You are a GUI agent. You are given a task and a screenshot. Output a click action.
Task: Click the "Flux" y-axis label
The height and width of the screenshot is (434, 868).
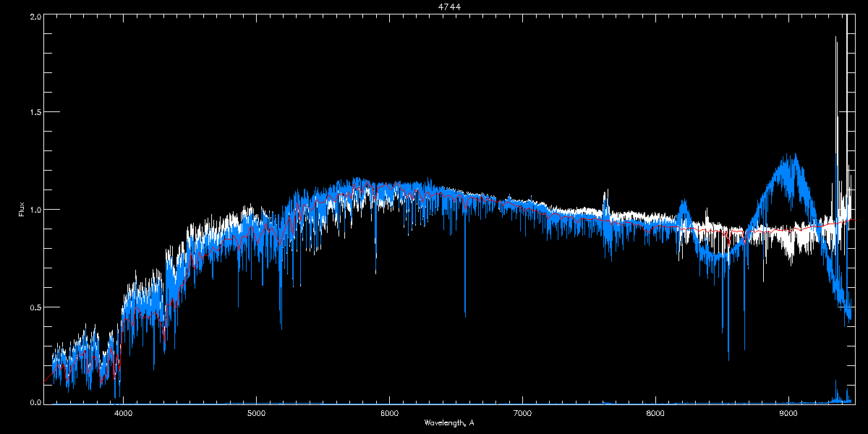click(x=21, y=208)
